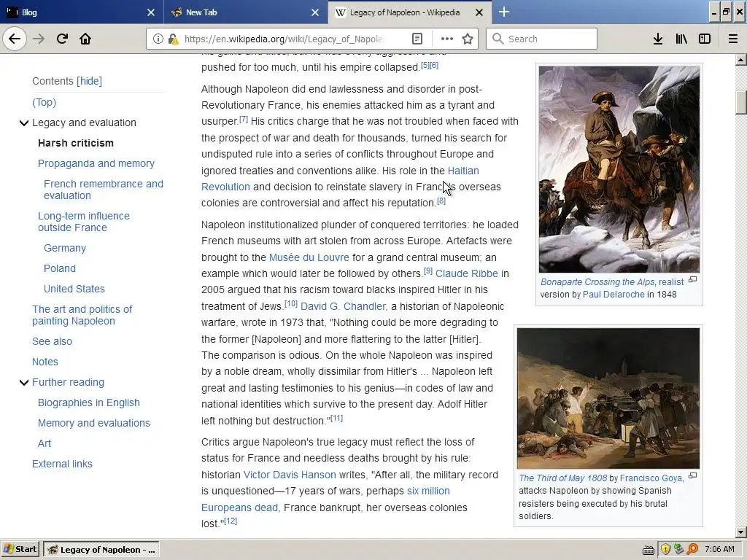This screenshot has width=747, height=560.
Task: Open the six million Europeans dead link
Action: coord(428,491)
